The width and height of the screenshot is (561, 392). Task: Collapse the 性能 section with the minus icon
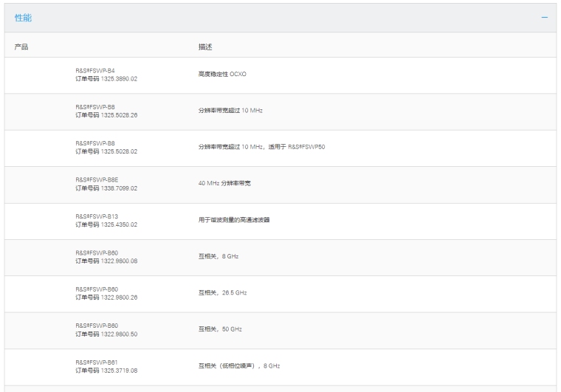coord(544,18)
